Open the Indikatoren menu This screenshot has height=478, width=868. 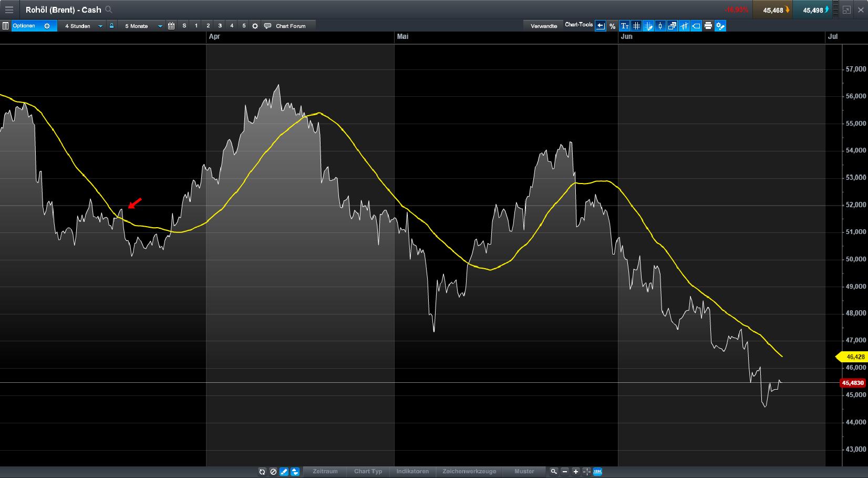(412, 471)
